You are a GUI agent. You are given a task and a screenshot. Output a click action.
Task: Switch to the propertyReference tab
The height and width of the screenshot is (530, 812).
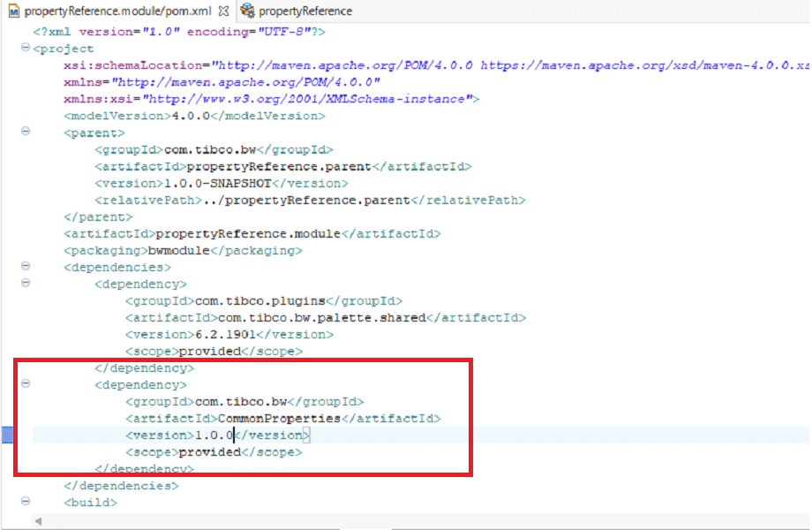tap(297, 11)
